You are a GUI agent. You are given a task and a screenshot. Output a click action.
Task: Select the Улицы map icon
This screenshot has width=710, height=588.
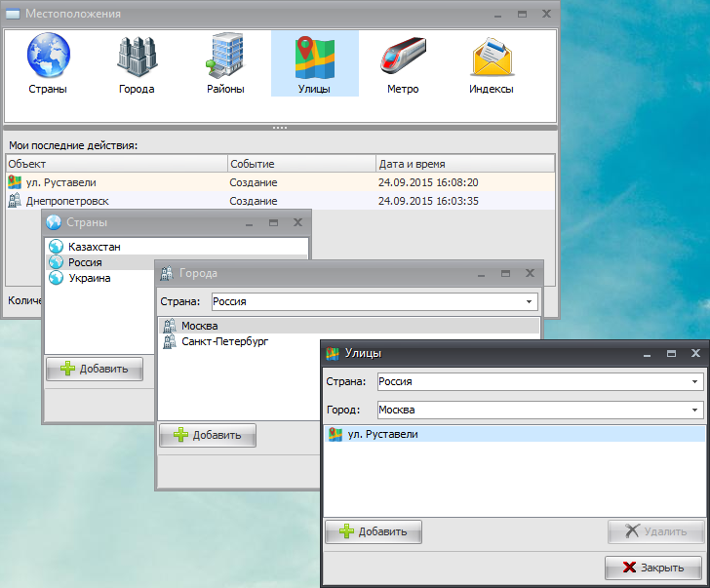[x=314, y=62]
